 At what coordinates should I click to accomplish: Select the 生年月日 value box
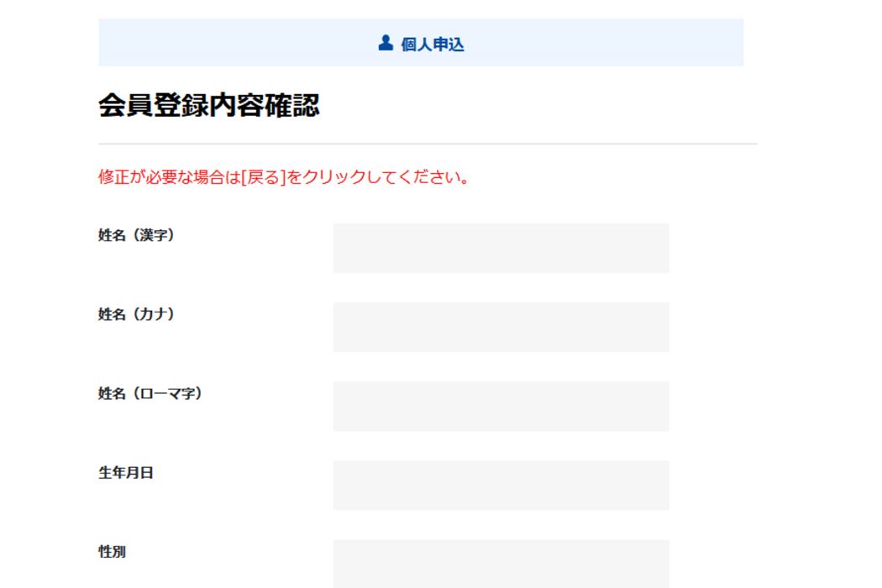pos(501,486)
